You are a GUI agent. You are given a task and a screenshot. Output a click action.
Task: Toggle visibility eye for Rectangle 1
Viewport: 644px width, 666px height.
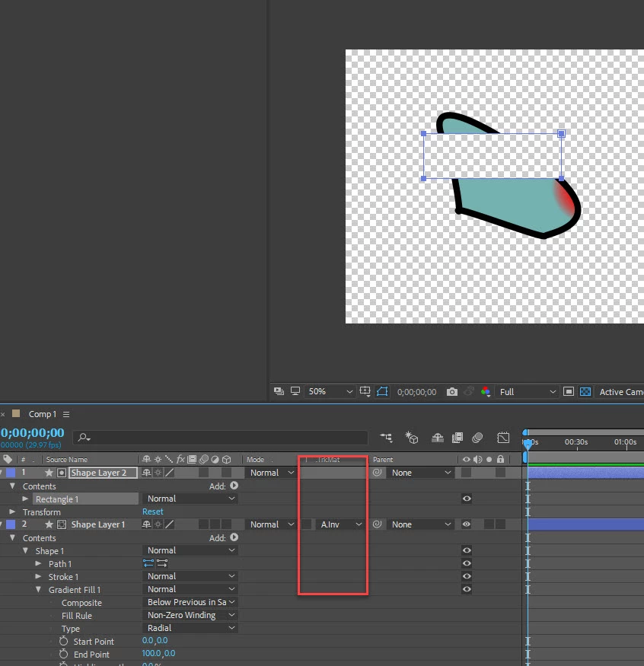pyautogui.click(x=467, y=499)
